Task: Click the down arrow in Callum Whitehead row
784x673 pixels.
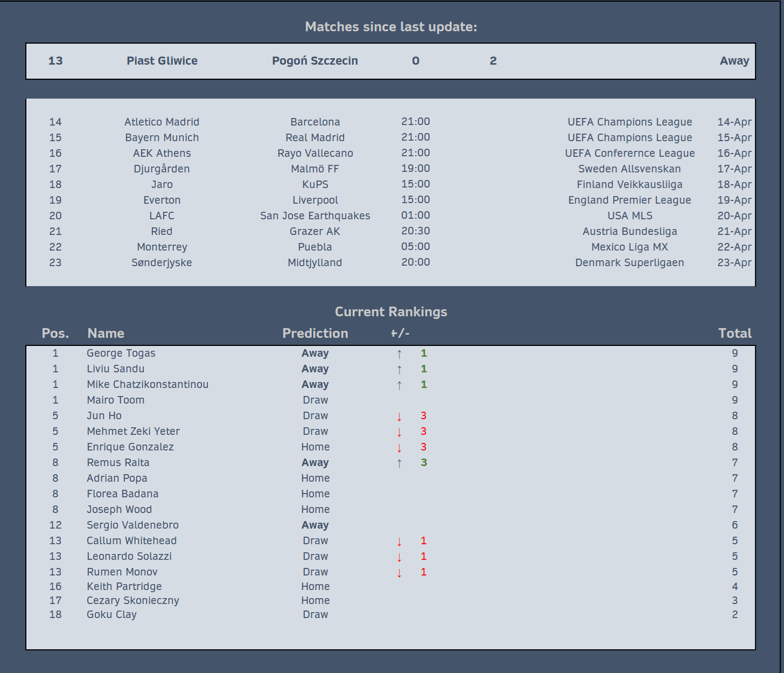Action: click(x=399, y=542)
